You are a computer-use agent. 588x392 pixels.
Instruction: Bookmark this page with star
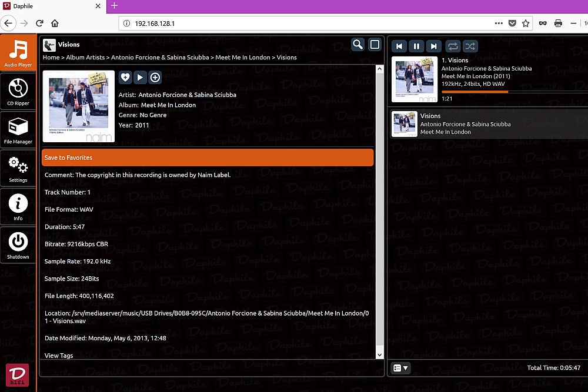point(526,24)
